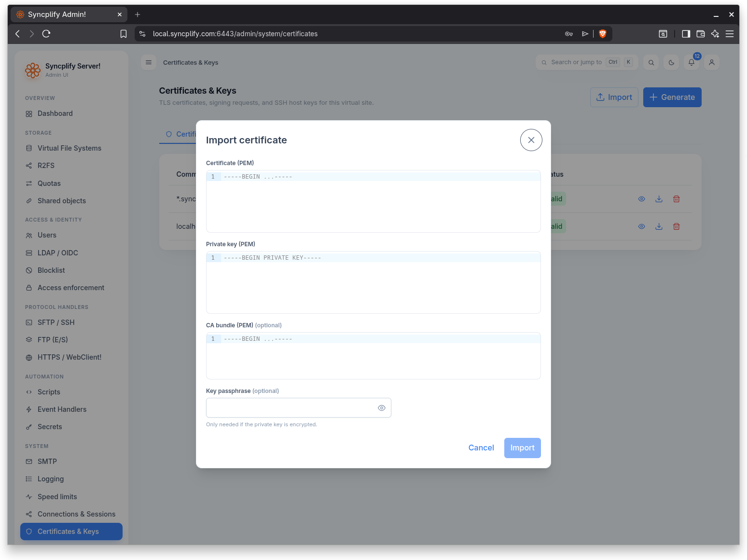This screenshot has height=560, width=747.
Task: Open Secrets page
Action: tap(71, 427)
